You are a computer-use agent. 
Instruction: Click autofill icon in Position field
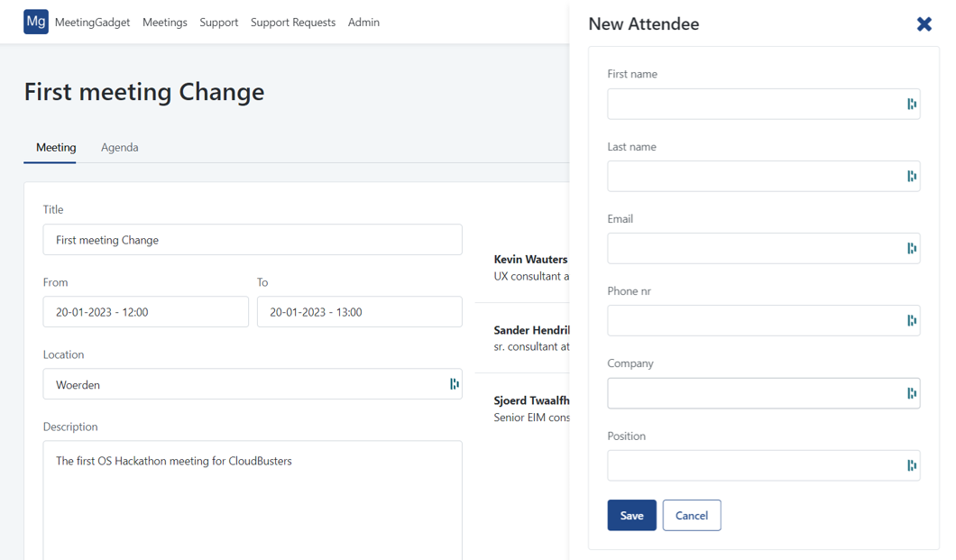(911, 465)
